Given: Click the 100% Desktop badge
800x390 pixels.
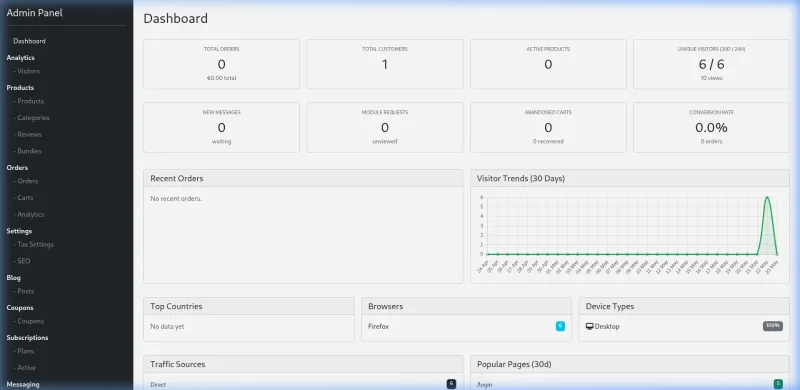Looking at the screenshot, I should 773,326.
